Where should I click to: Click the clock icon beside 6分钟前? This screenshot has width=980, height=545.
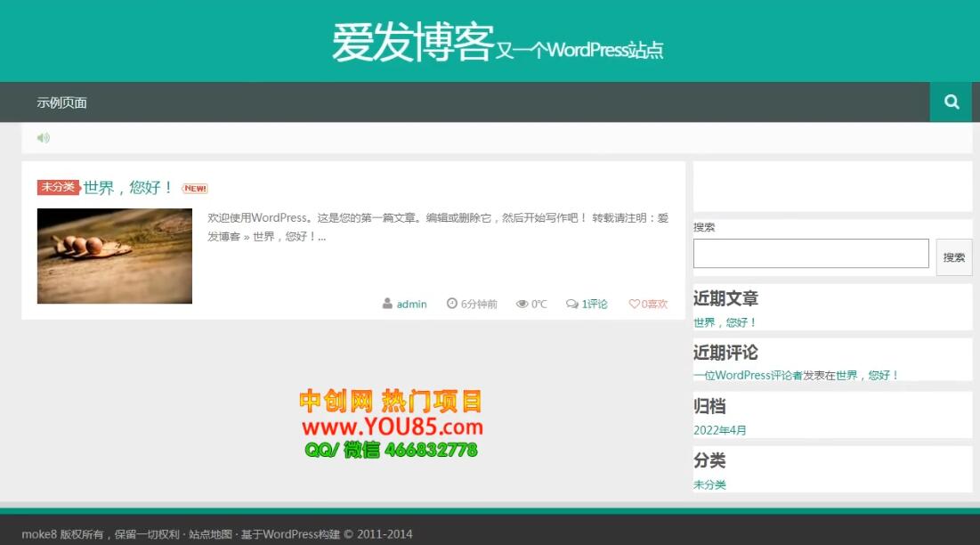pos(454,303)
